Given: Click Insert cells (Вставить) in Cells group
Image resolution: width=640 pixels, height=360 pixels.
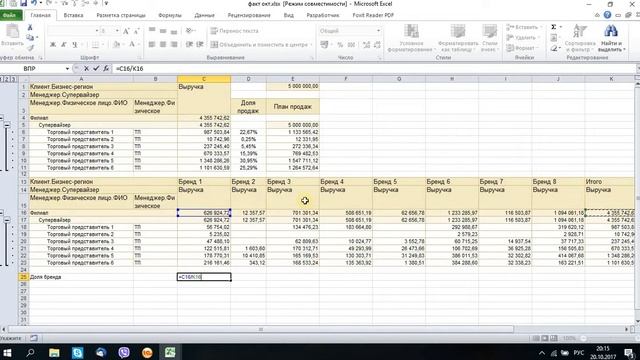Looking at the screenshot, I should [523, 27].
